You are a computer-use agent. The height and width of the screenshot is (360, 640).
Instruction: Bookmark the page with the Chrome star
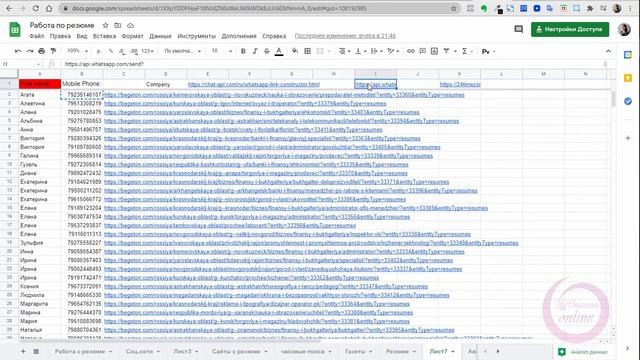[x=453, y=8]
